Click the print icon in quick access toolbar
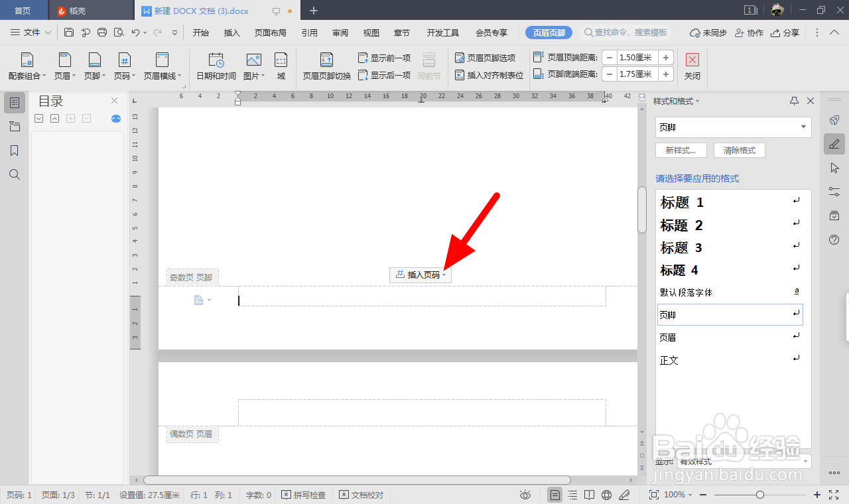 click(x=102, y=32)
